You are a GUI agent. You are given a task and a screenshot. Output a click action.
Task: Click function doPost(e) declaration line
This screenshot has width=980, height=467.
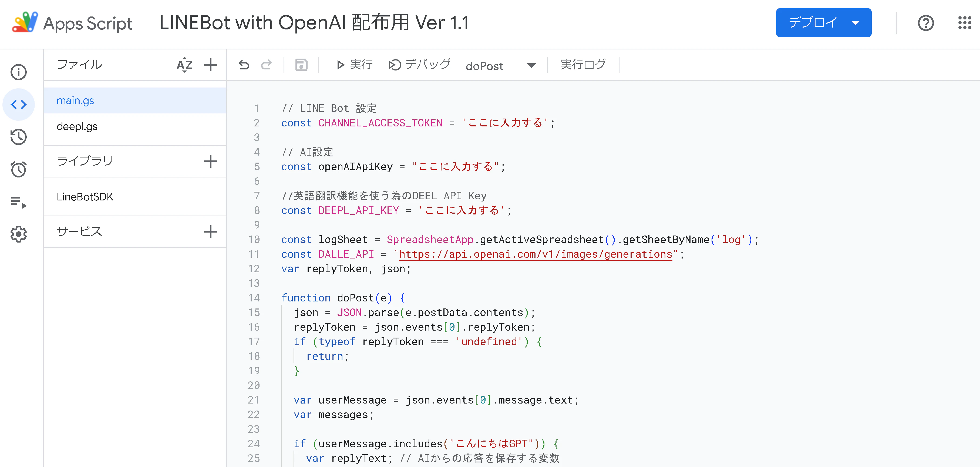pos(343,298)
